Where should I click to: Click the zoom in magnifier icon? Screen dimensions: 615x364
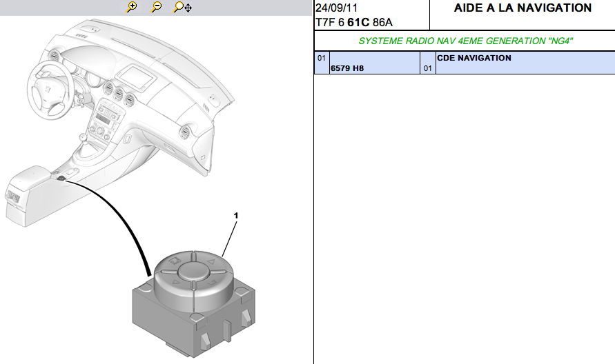[132, 8]
